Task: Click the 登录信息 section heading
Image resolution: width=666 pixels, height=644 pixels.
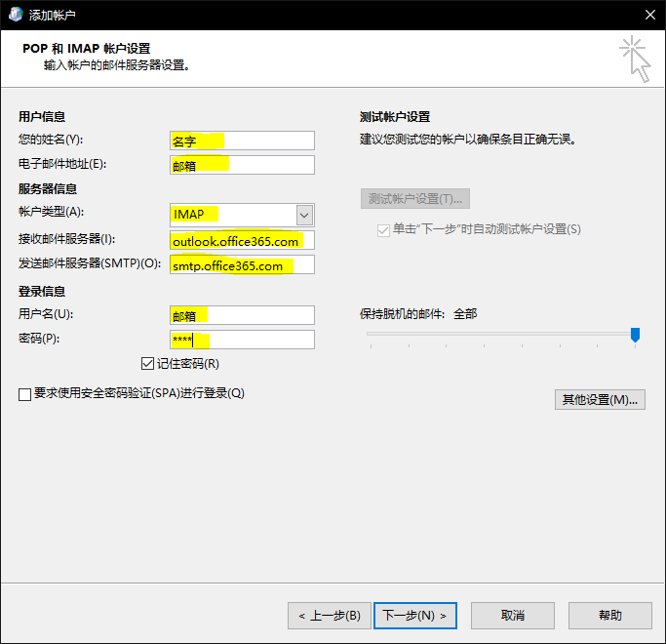Action: click(42, 291)
